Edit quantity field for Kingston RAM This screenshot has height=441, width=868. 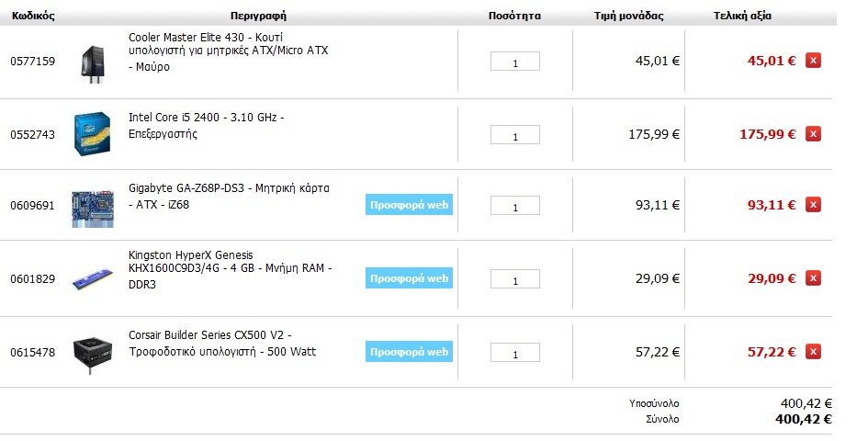[x=514, y=278]
